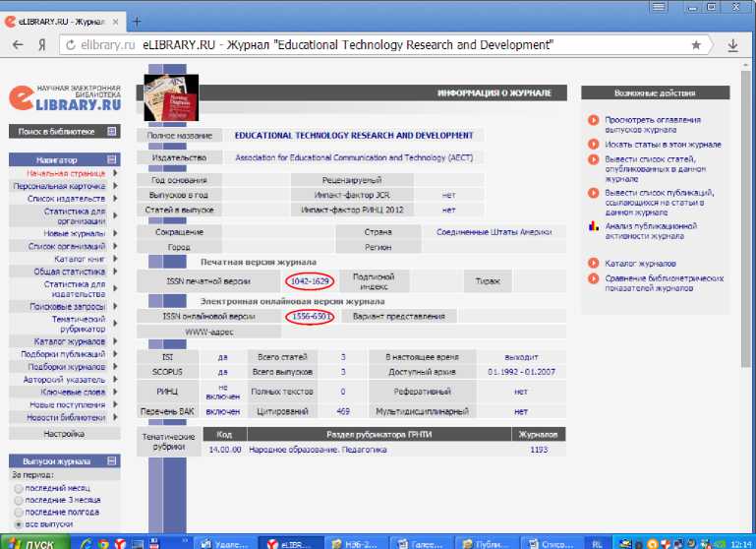The image size is (756, 549).
Task: Click the eLIBRARY.RU logo
Action: coord(65,96)
